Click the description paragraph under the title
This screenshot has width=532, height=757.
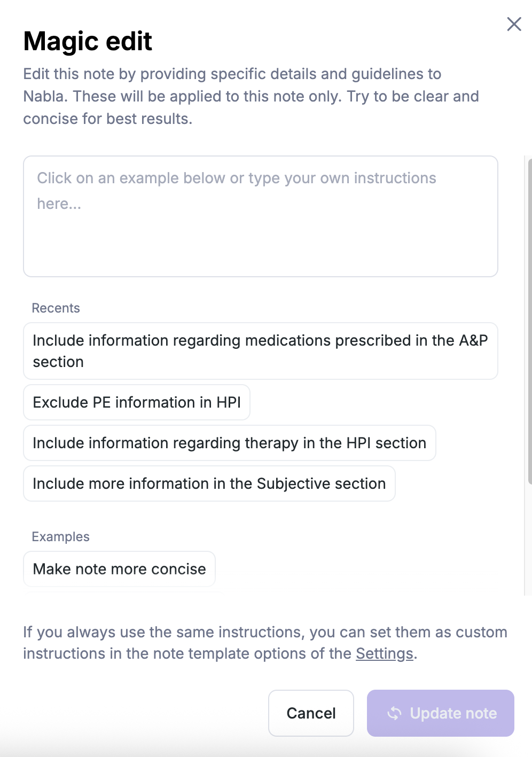click(x=251, y=96)
